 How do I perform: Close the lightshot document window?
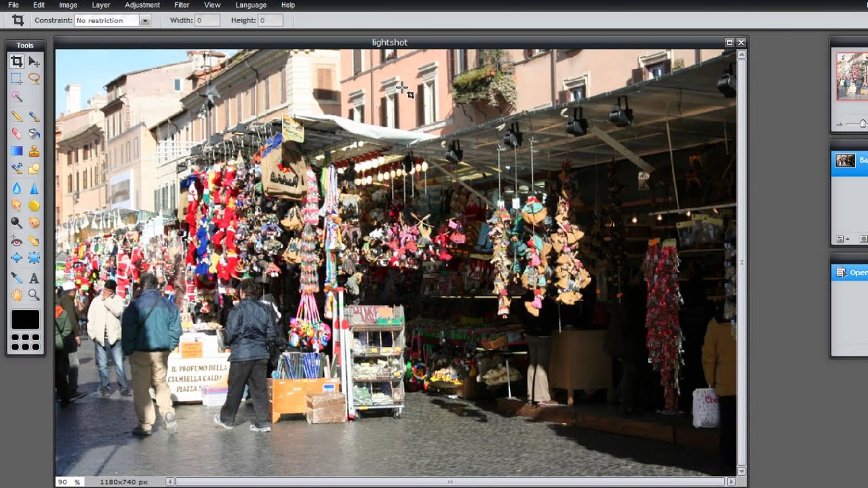pos(741,42)
